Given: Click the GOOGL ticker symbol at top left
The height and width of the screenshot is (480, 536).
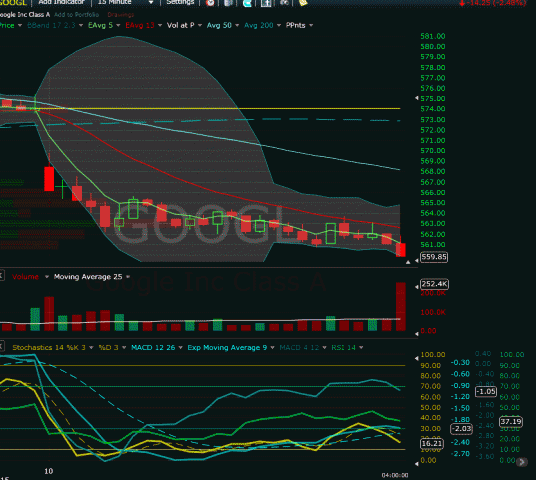Looking at the screenshot, I should point(13,3).
